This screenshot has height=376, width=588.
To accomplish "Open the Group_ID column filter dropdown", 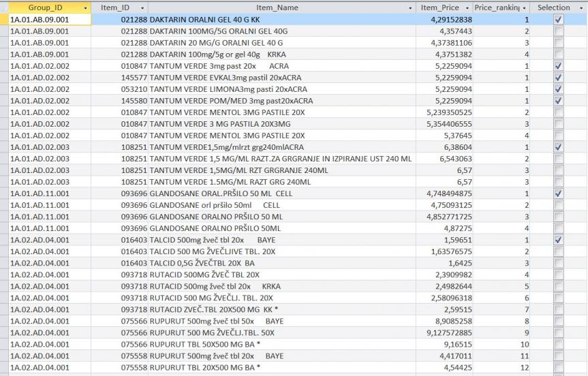I will point(85,8).
